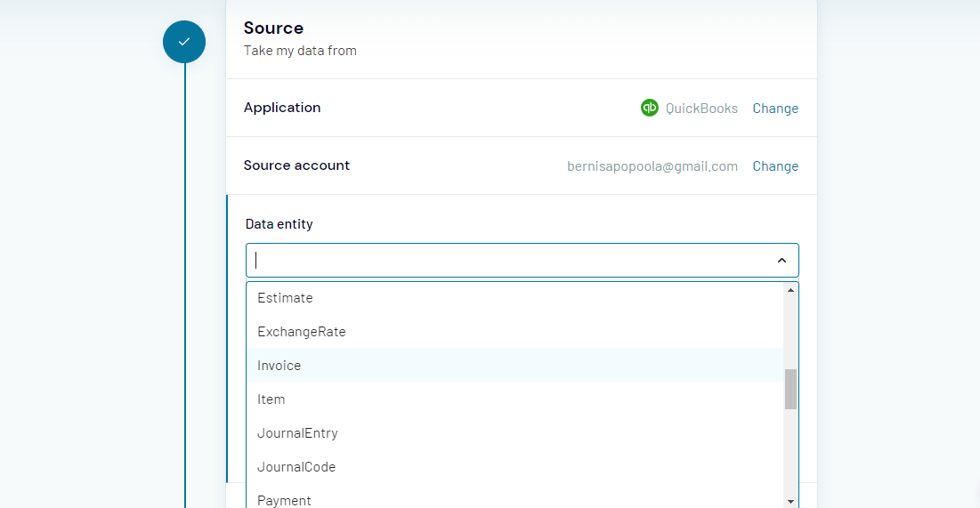Screen dimensions: 980x508
Task: Click the Data entity label
Action: (279, 224)
